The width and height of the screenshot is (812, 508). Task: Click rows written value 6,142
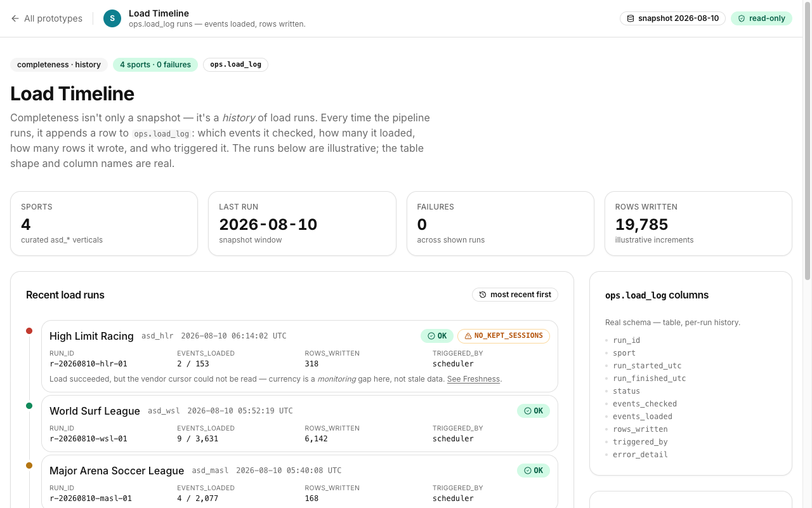point(316,439)
